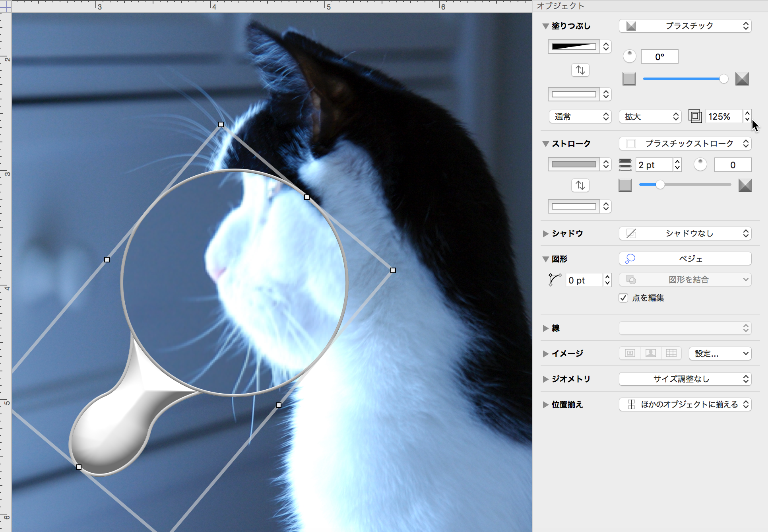This screenshot has width=768, height=532.
Task: Click the オブジェクト panel title
Action: (560, 6)
